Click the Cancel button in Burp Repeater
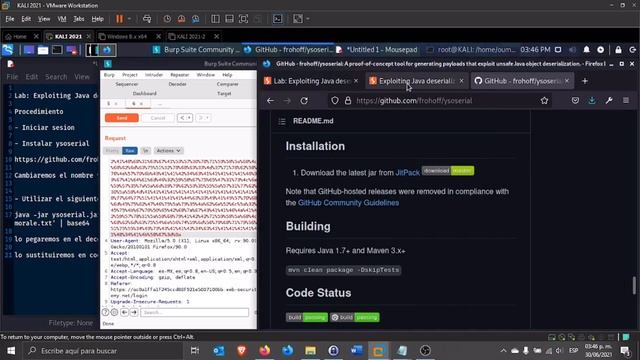Viewport: 640px width, 360px height. (x=158, y=118)
